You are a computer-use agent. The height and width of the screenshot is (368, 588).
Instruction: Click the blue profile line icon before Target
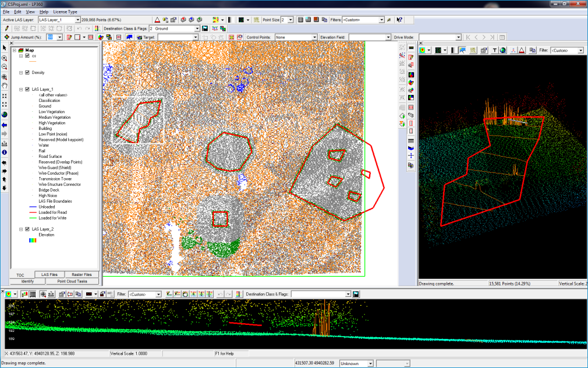[129, 37]
